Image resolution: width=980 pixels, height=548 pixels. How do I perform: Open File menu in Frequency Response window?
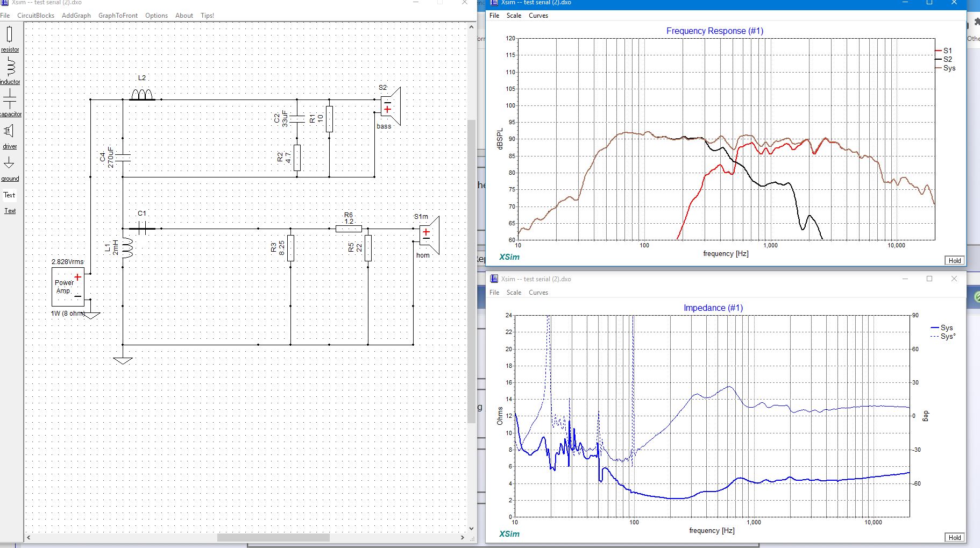494,16
